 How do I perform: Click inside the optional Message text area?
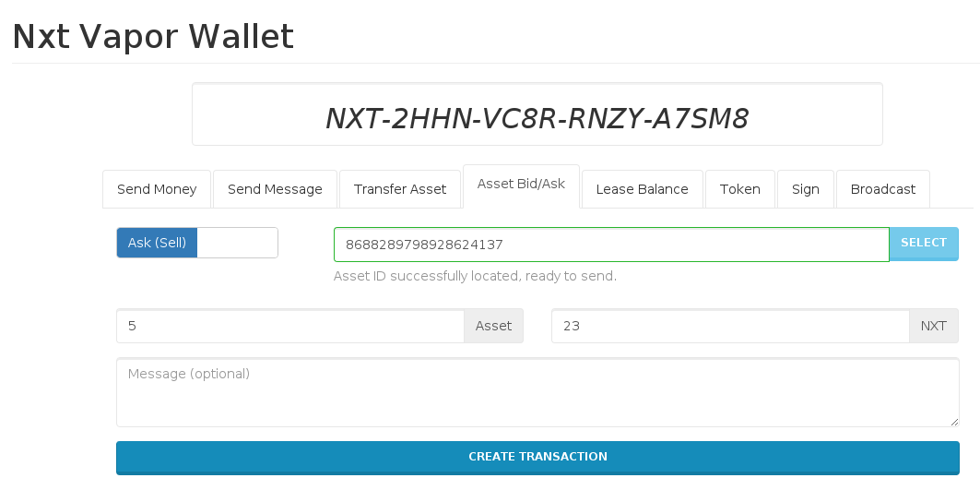tap(537, 392)
